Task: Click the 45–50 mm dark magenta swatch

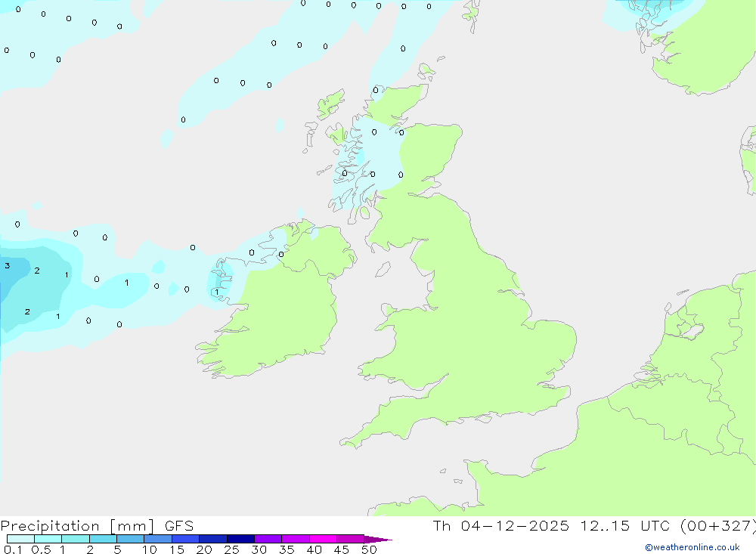Action: (351, 539)
